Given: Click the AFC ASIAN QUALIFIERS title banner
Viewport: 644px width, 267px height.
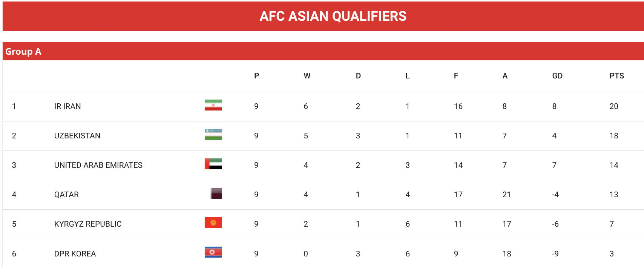Looking at the screenshot, I should [x=323, y=16].
